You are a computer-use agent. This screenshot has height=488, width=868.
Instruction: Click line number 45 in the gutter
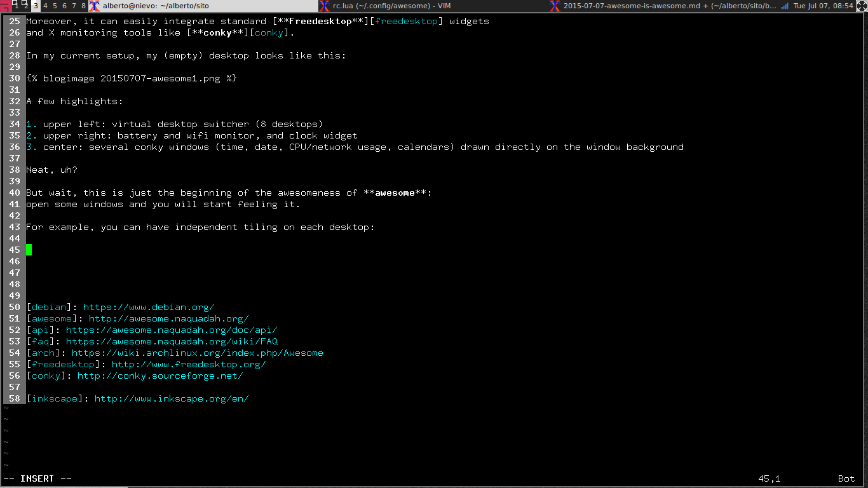click(15, 250)
